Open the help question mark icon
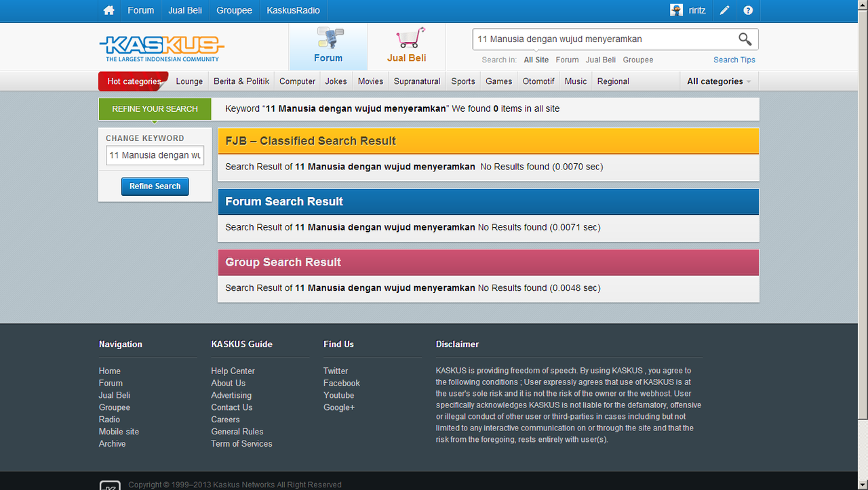The height and width of the screenshot is (490, 868). tap(748, 10)
